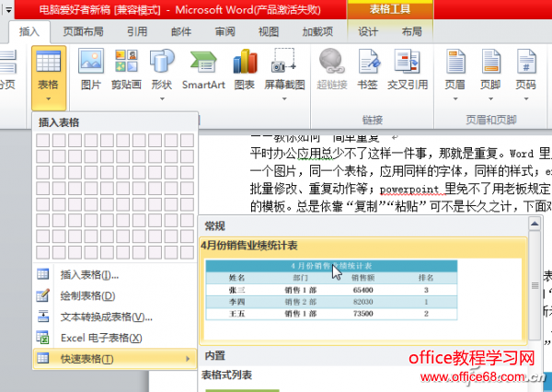Click the 页码 dropdown arrow
Screen dimensions: 552x392
[x=526, y=99]
